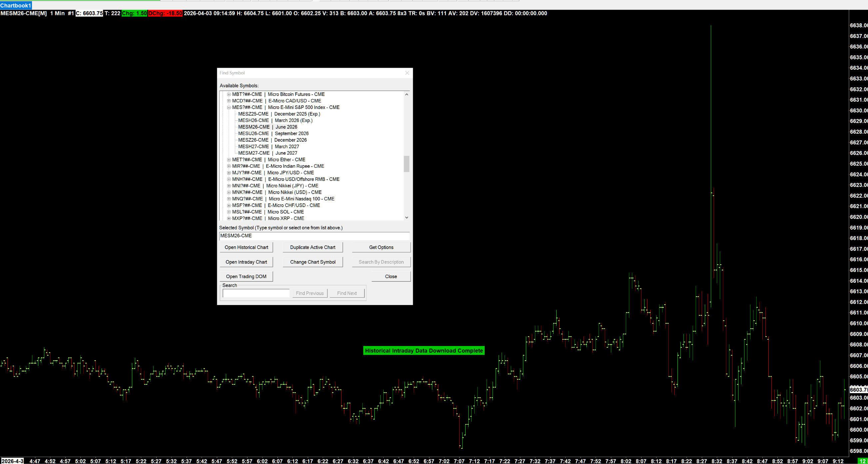Click the Open Intraday Chart button
The width and height of the screenshot is (868, 464).
click(246, 262)
